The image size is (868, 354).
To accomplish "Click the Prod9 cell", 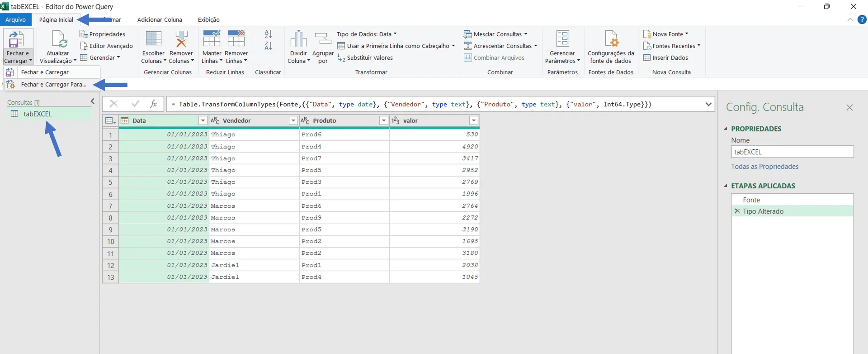I will pos(344,218).
